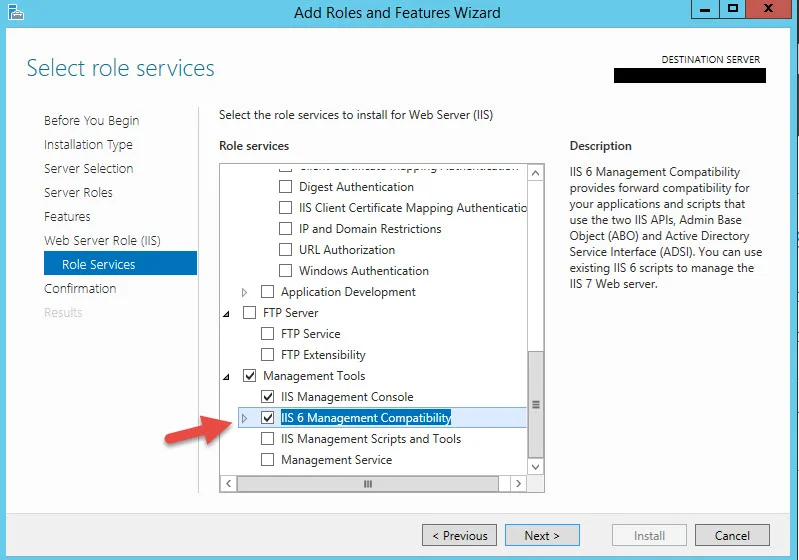Image resolution: width=799 pixels, height=560 pixels.
Task: Select the FTP Server label
Action: [x=290, y=313]
